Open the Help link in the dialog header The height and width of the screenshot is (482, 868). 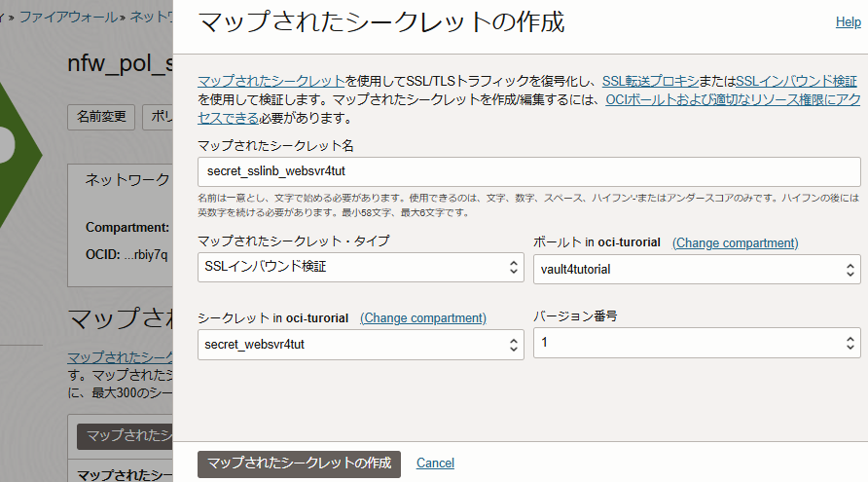point(848,22)
